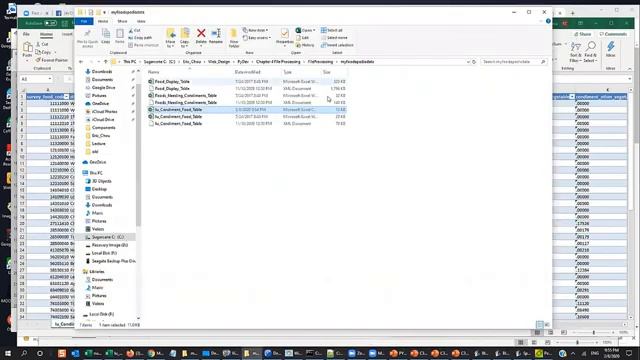This screenshot has height=360, width=640.
Task: Open the Copy to menu
Action: (185, 38)
